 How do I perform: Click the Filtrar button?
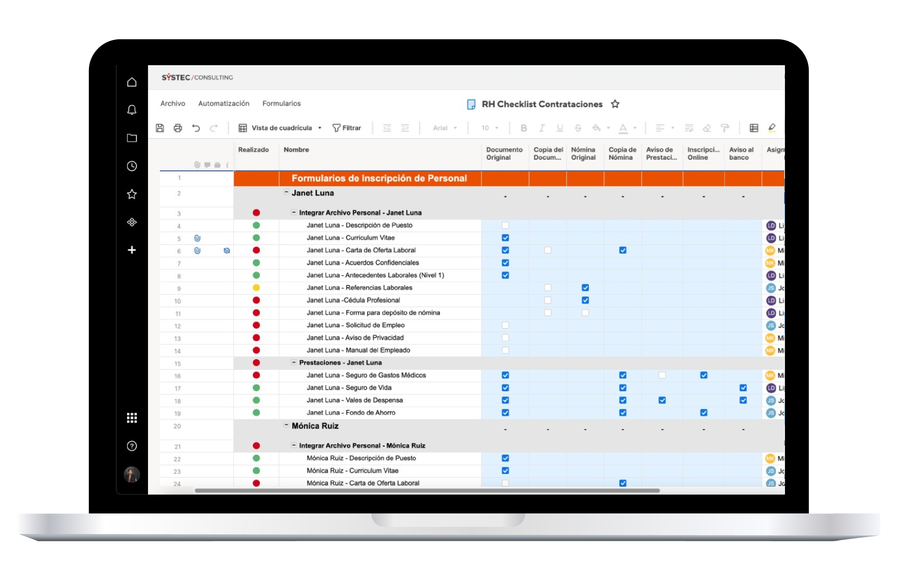tap(347, 128)
